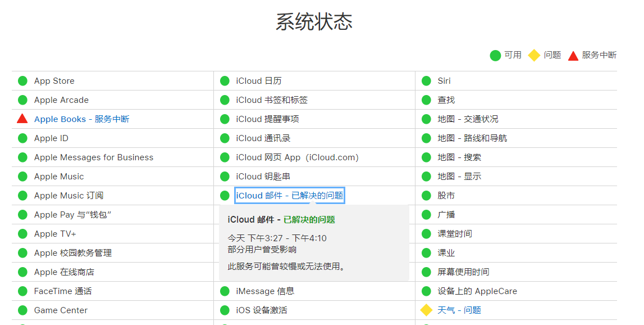Click the green dot beside iOS 设备激活
Image resolution: width=644 pixels, height=325 pixels.
(x=225, y=310)
